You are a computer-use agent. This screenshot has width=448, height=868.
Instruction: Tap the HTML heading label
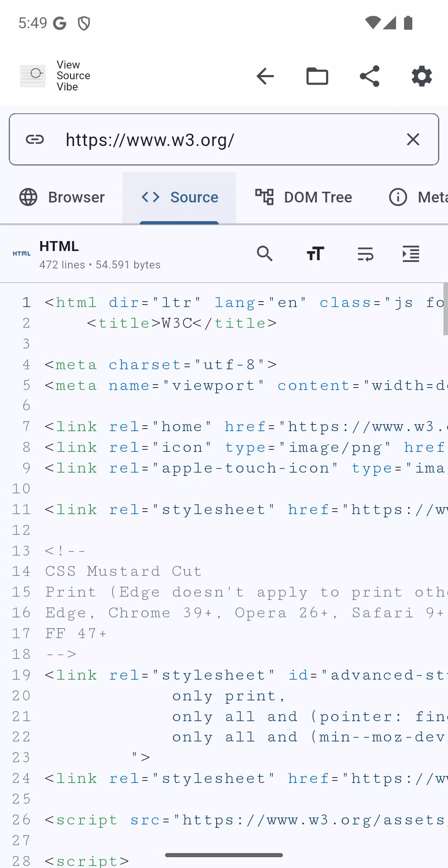click(59, 246)
